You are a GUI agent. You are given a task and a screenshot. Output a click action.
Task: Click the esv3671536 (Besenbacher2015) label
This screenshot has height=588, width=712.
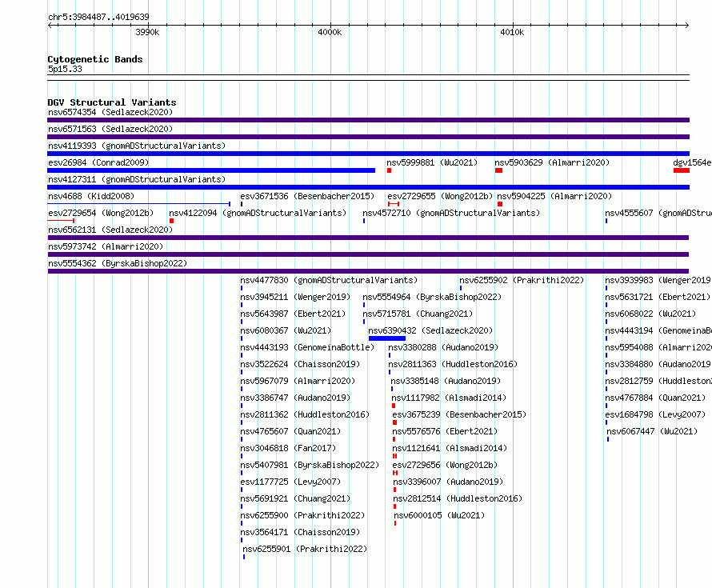(307, 196)
